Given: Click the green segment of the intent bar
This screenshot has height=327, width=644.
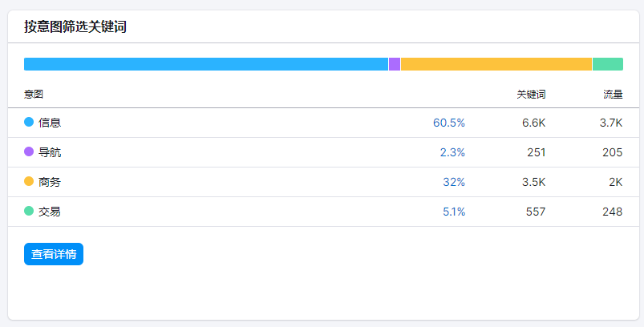Looking at the screenshot, I should 608,64.
